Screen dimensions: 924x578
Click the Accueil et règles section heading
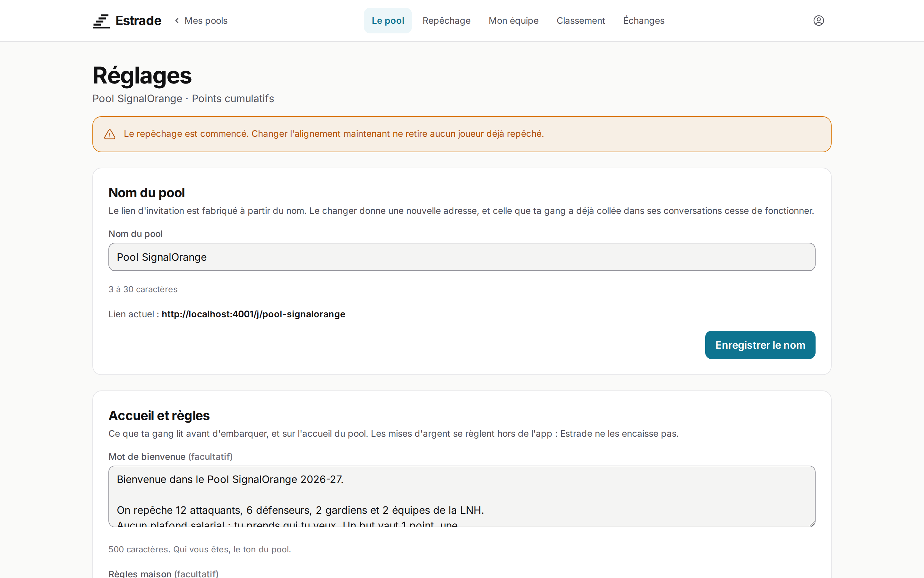click(x=159, y=416)
